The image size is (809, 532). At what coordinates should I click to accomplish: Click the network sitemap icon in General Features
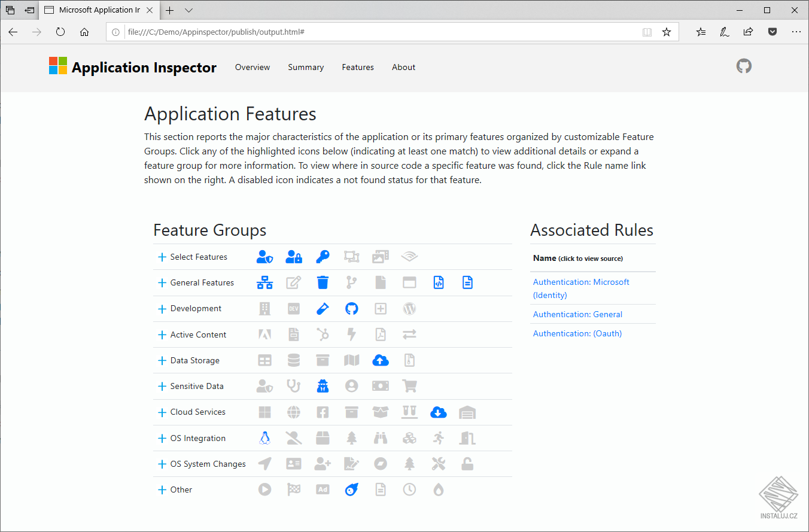(x=264, y=282)
